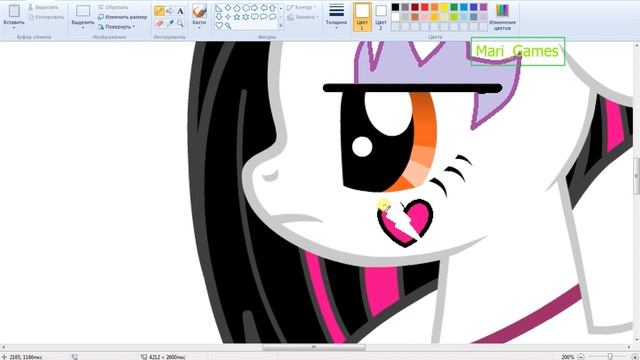Pick the yellow color swatch
Screen dimensions: 640x360
pos(444,7)
